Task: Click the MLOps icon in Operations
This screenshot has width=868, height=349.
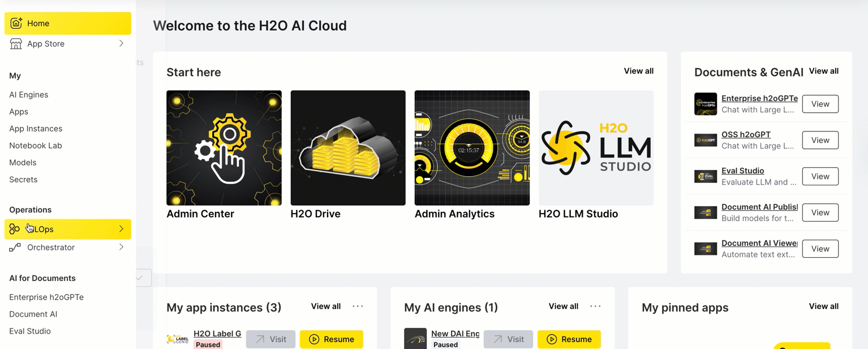Action: point(15,229)
